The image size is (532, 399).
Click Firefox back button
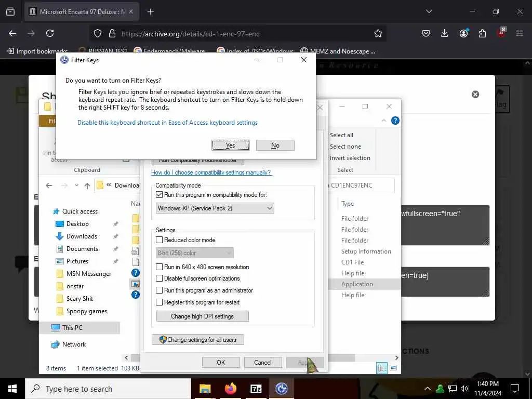[12, 33]
